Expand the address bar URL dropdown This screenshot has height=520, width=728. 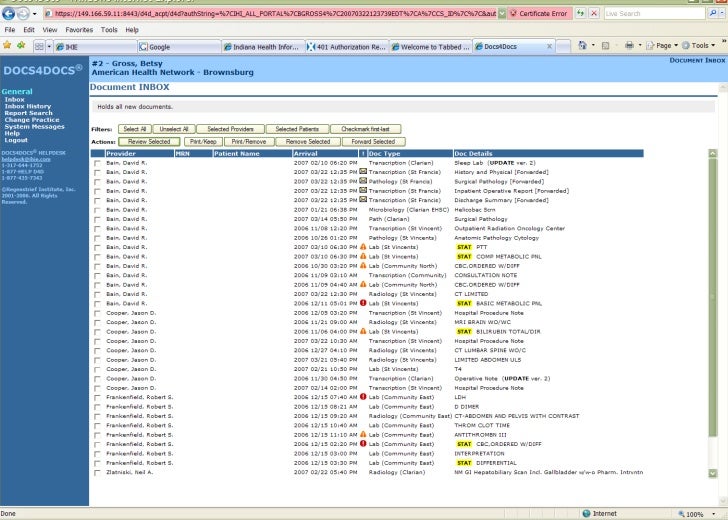point(502,13)
